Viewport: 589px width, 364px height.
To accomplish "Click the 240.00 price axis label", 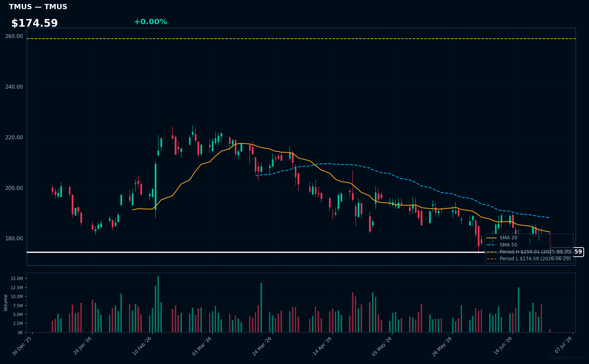I will coord(14,87).
